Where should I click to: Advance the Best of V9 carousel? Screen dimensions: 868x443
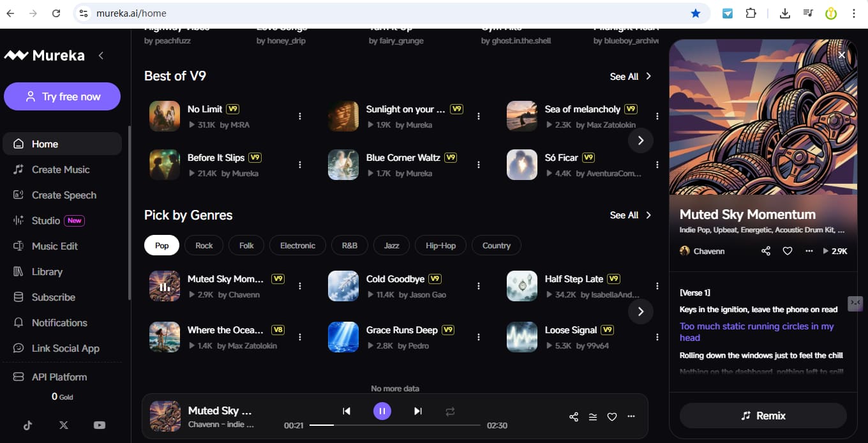[640, 140]
